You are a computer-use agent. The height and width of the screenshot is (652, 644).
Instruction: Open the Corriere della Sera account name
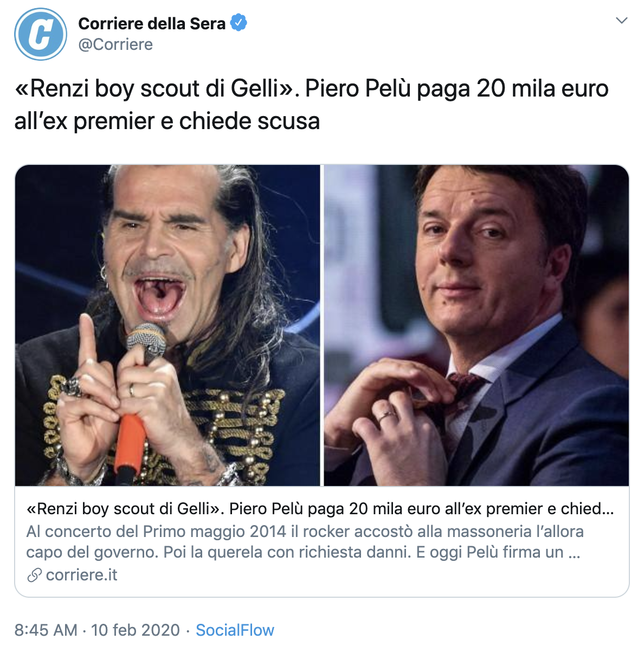tap(152, 23)
